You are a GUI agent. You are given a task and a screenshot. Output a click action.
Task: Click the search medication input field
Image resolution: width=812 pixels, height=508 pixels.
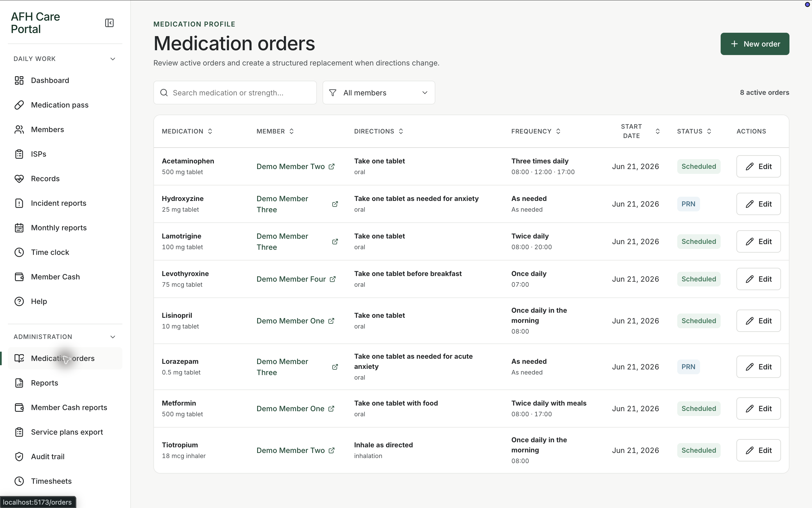point(235,93)
